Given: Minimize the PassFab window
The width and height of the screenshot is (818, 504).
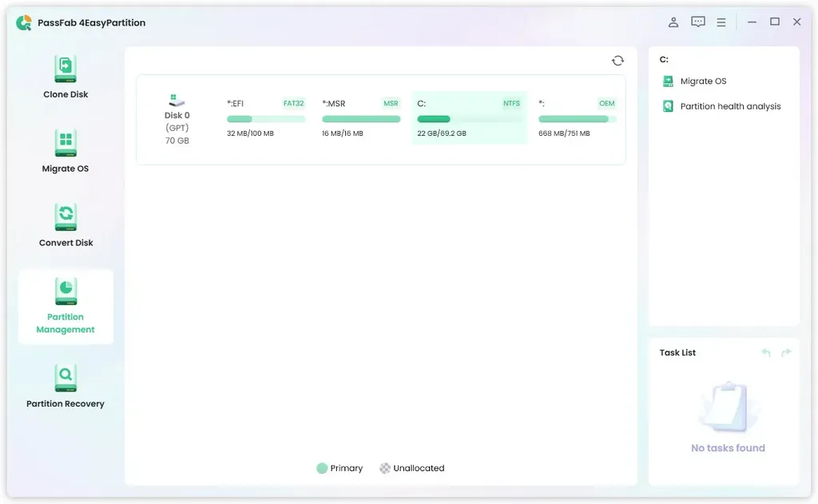Looking at the screenshot, I should tap(752, 22).
